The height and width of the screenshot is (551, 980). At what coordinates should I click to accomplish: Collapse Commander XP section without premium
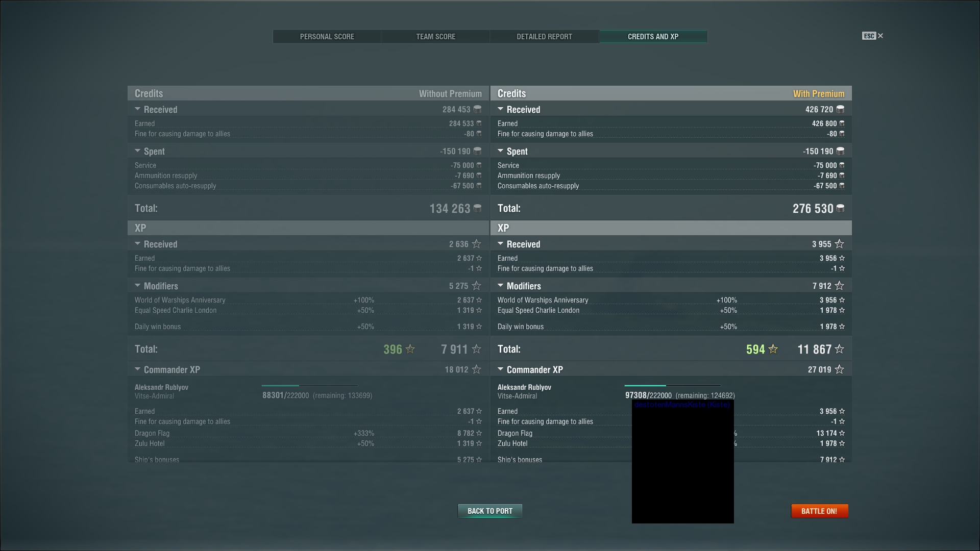click(137, 369)
